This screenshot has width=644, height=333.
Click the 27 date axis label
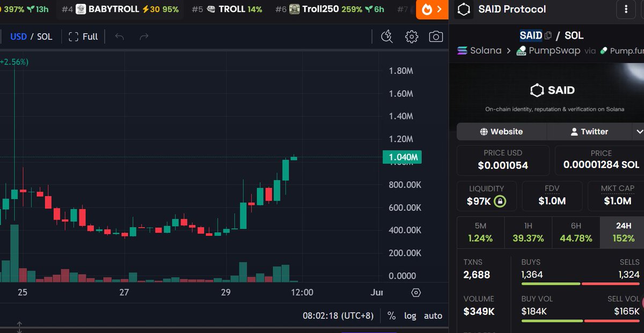point(125,292)
